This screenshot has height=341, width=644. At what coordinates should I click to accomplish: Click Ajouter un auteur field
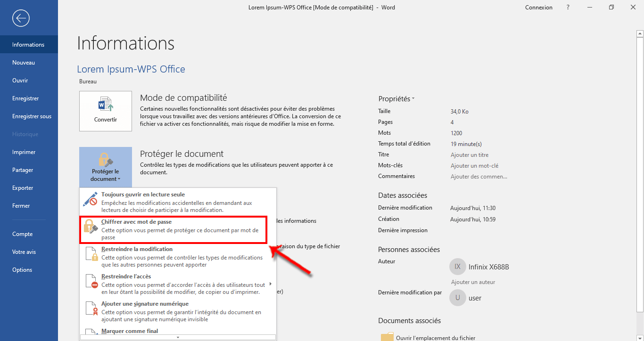point(473,282)
